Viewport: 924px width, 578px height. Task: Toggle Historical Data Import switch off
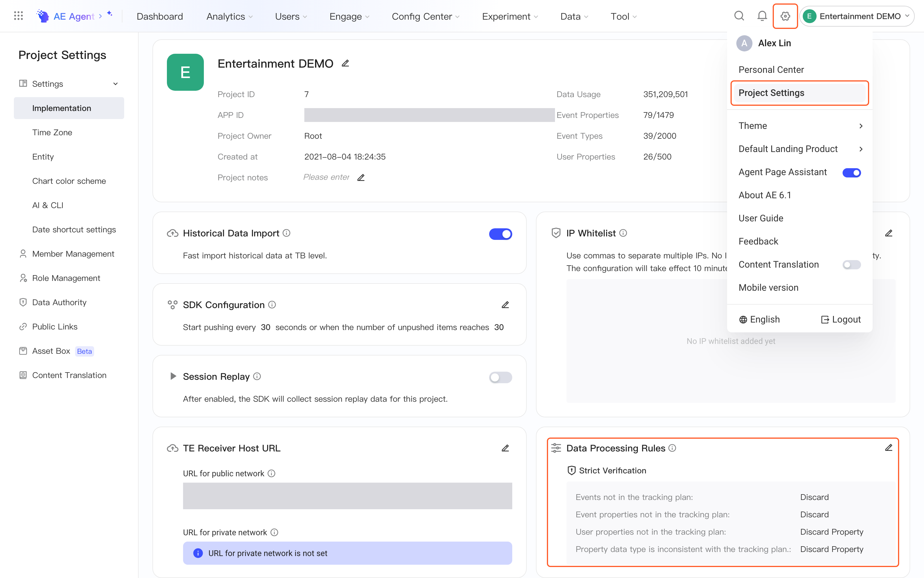click(501, 234)
